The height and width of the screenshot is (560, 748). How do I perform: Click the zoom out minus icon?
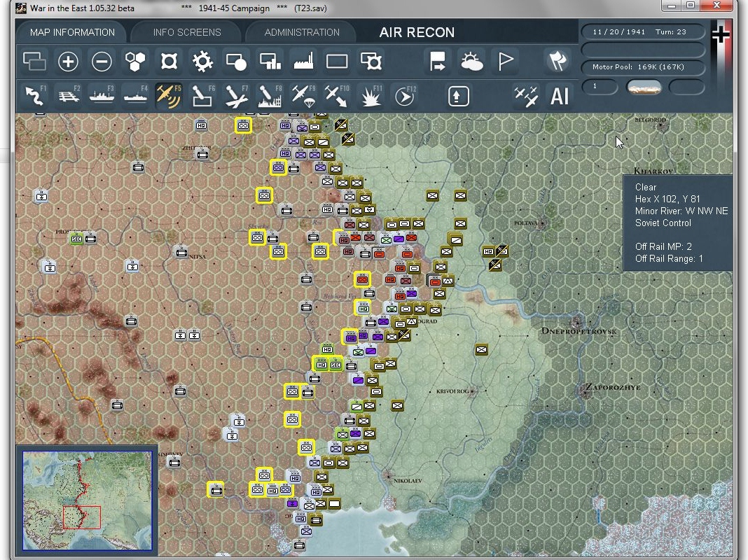[x=102, y=62]
